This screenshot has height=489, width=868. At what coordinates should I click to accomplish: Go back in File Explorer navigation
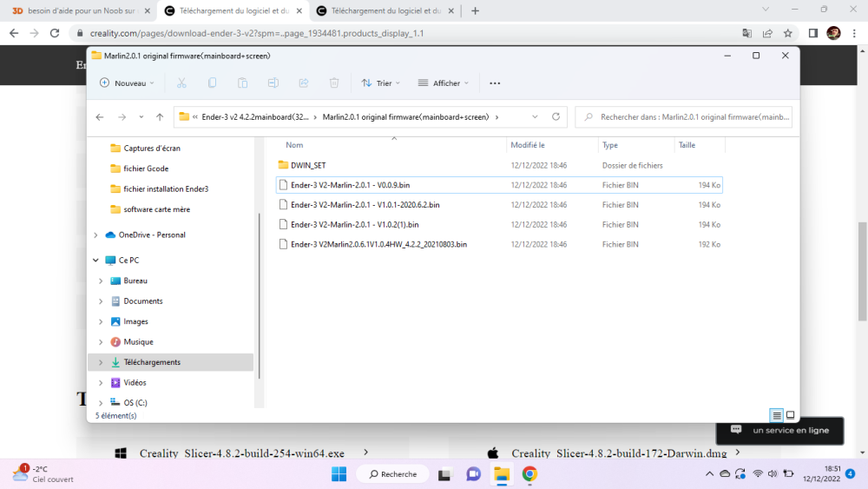click(x=100, y=117)
